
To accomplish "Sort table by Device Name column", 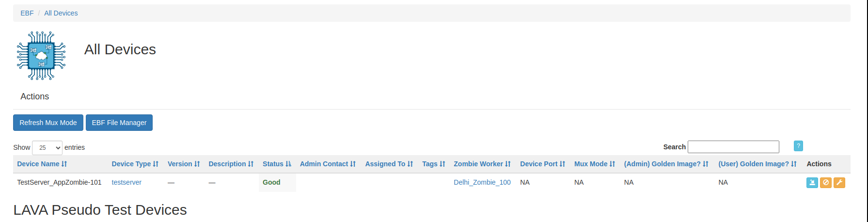I will click(x=42, y=164).
